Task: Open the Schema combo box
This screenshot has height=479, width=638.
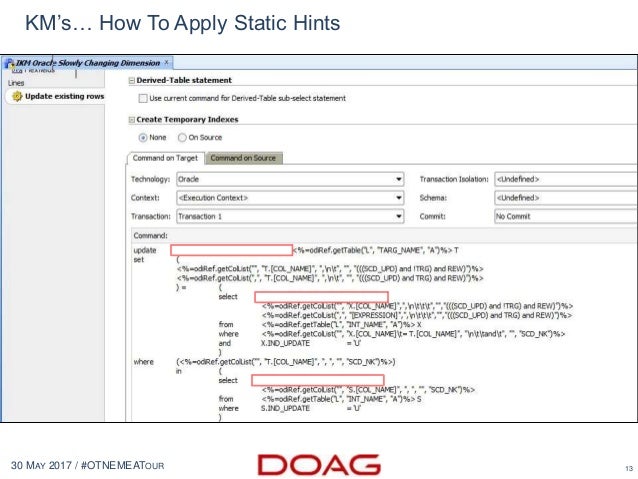Action: (x=566, y=198)
